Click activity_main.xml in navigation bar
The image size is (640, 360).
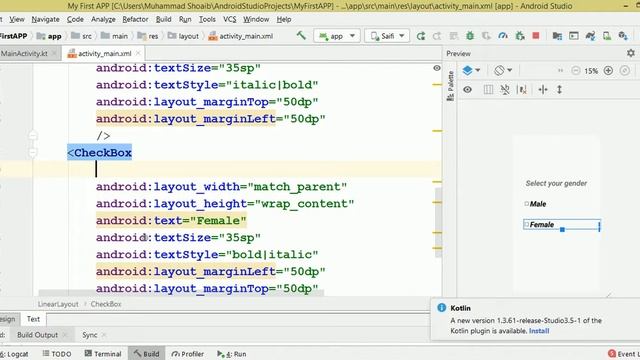pos(240,36)
